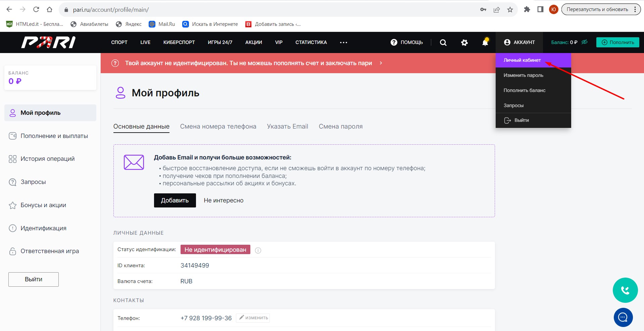Click the browser address bar

(268, 10)
